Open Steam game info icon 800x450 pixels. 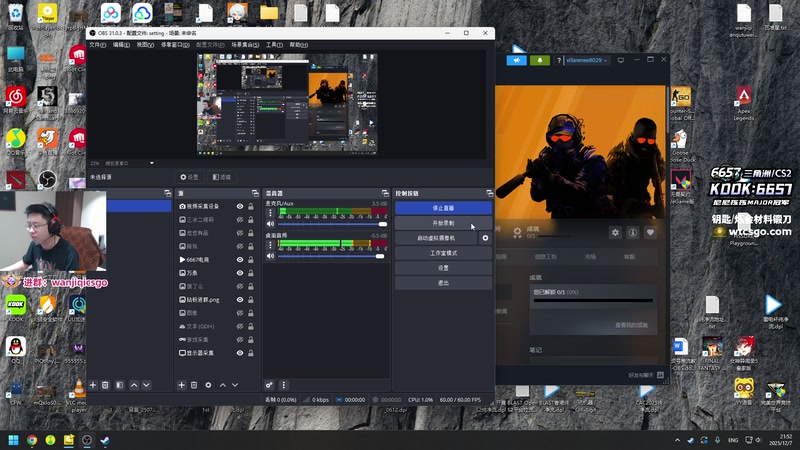633,233
